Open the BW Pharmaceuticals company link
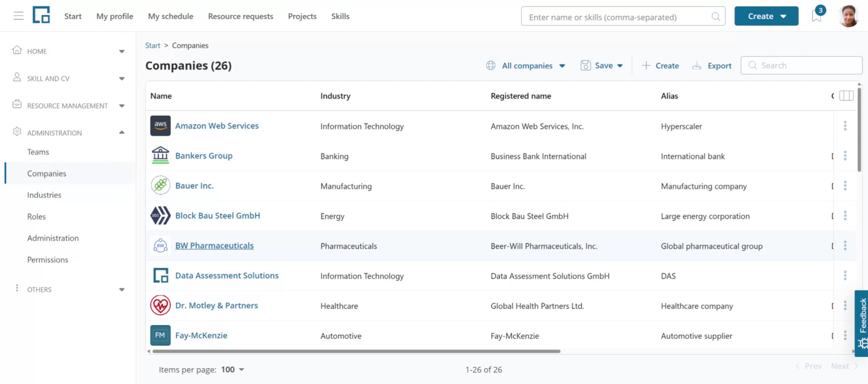Image resolution: width=868 pixels, height=384 pixels. coord(214,245)
